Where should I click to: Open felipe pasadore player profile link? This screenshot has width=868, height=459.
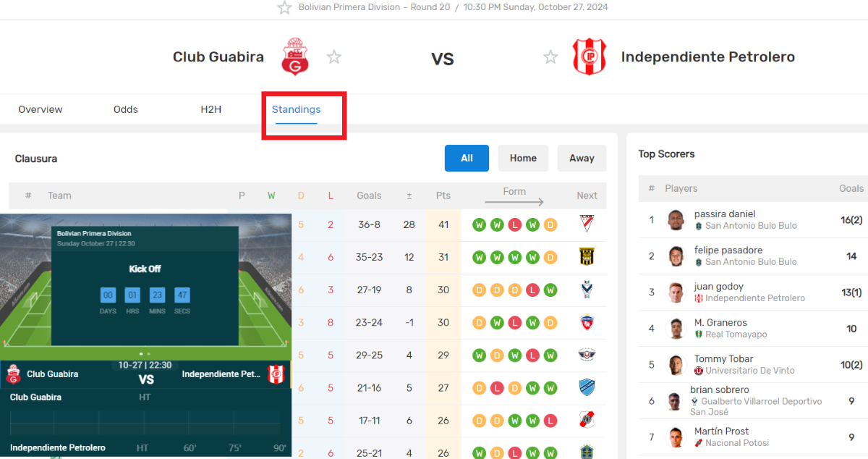point(728,250)
